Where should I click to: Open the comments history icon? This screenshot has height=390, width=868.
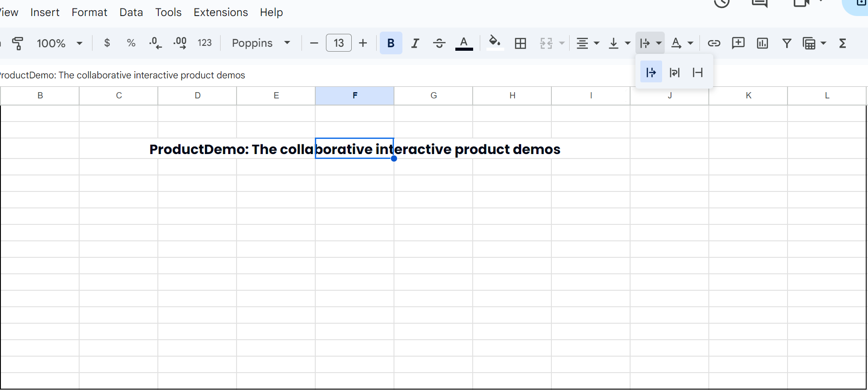(x=759, y=3)
